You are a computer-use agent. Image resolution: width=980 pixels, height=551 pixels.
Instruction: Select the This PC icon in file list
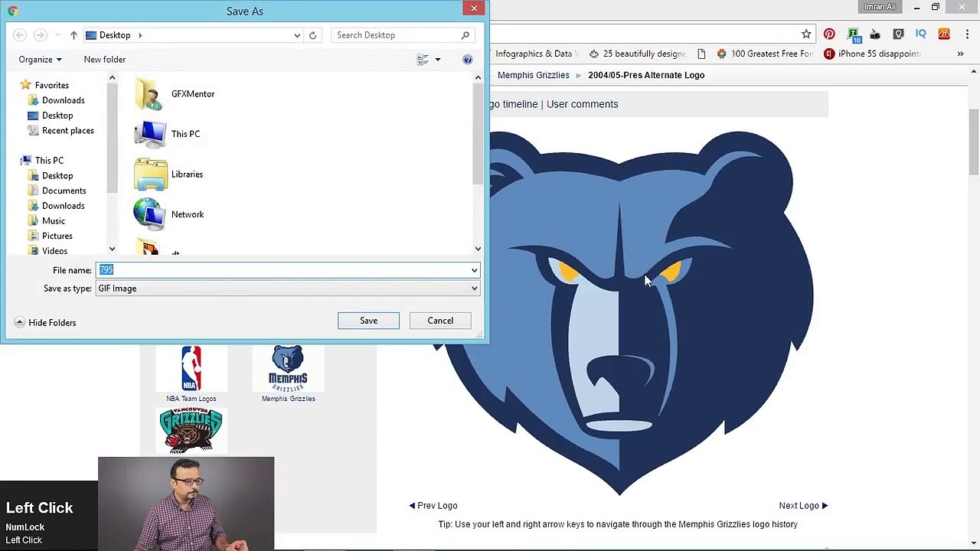pyautogui.click(x=150, y=134)
